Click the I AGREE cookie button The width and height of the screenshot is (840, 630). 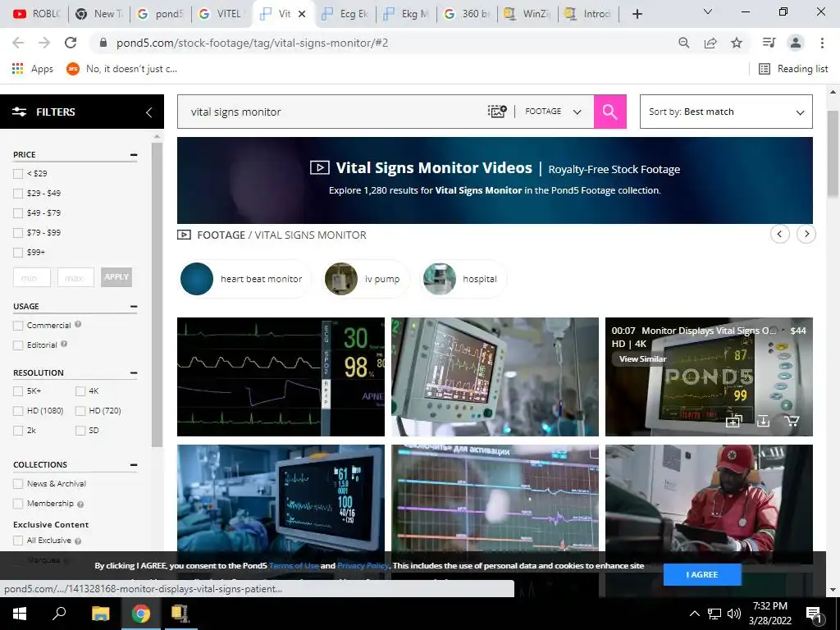click(702, 574)
